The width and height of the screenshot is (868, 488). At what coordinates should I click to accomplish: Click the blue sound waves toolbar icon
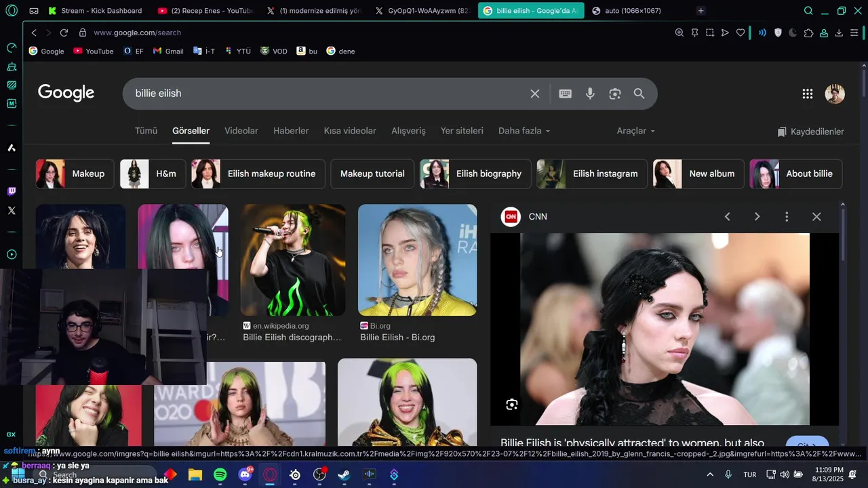pos(762,33)
